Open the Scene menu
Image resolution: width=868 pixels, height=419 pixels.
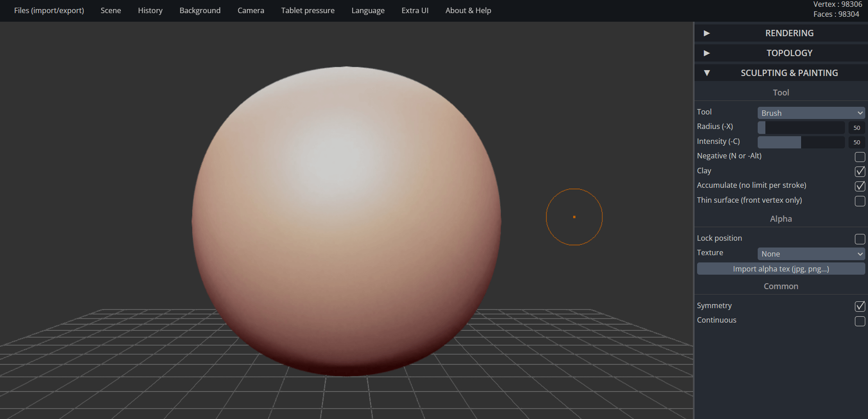tap(111, 10)
